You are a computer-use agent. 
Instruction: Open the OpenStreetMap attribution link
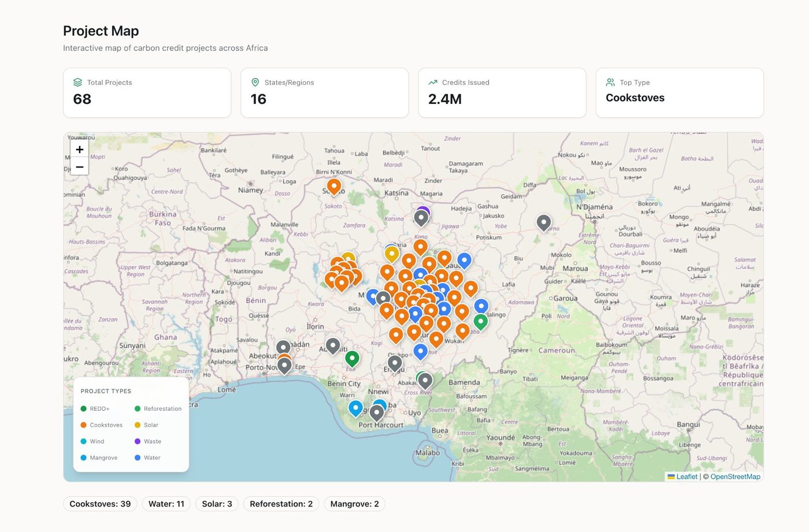[x=735, y=477]
